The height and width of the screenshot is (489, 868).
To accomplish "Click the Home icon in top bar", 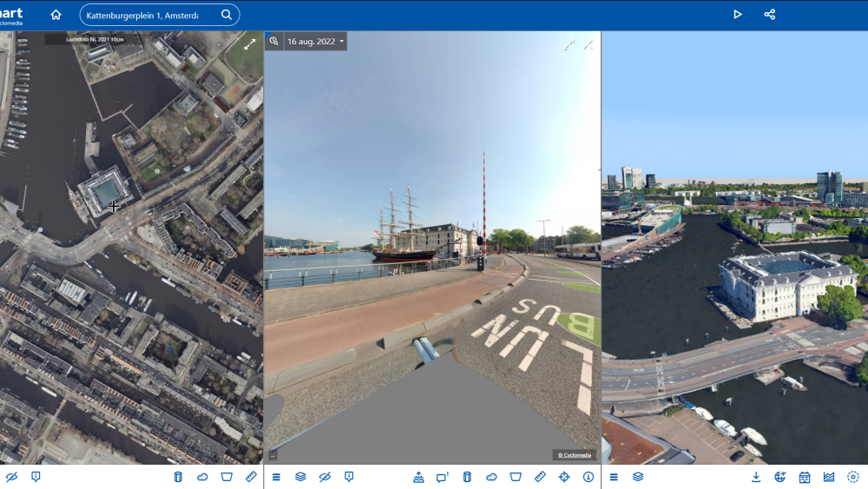I will point(56,15).
